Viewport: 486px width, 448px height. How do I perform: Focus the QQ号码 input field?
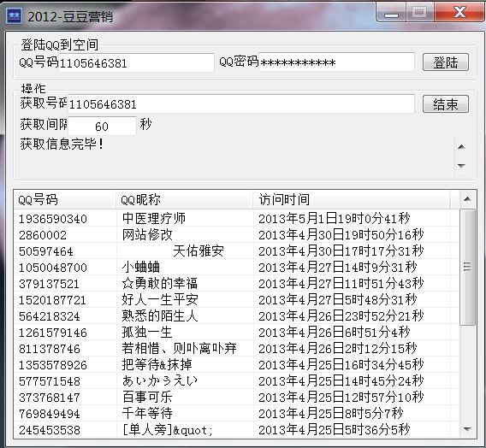pyautogui.click(x=136, y=63)
